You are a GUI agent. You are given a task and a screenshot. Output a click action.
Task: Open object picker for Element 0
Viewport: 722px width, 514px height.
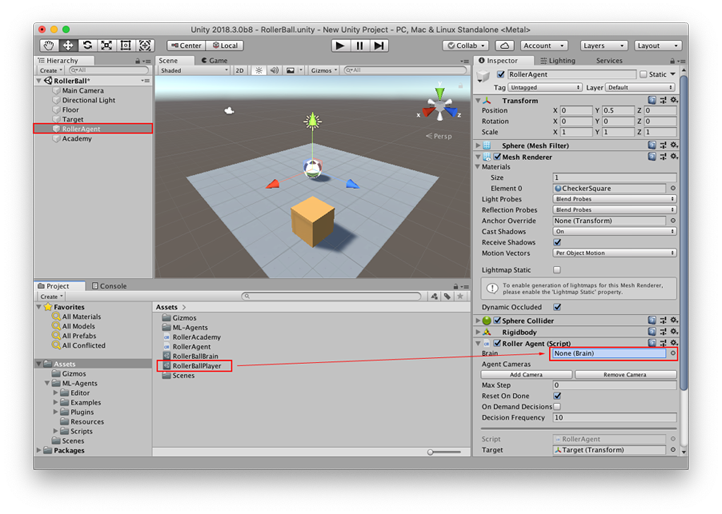673,188
